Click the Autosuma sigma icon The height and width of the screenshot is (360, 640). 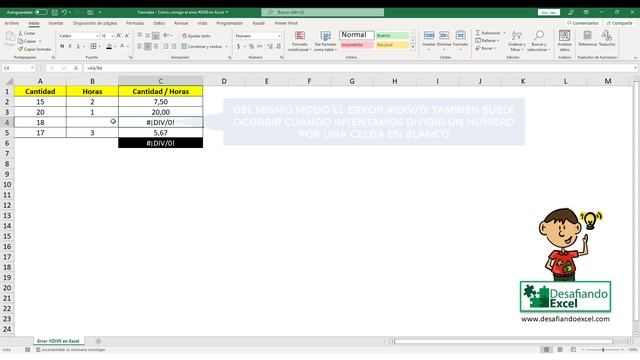coord(478,33)
